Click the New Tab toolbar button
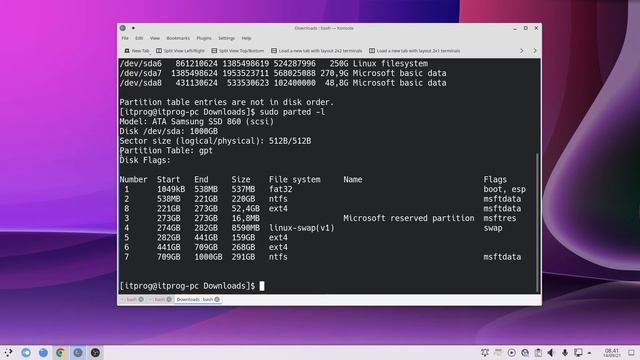 click(x=137, y=51)
